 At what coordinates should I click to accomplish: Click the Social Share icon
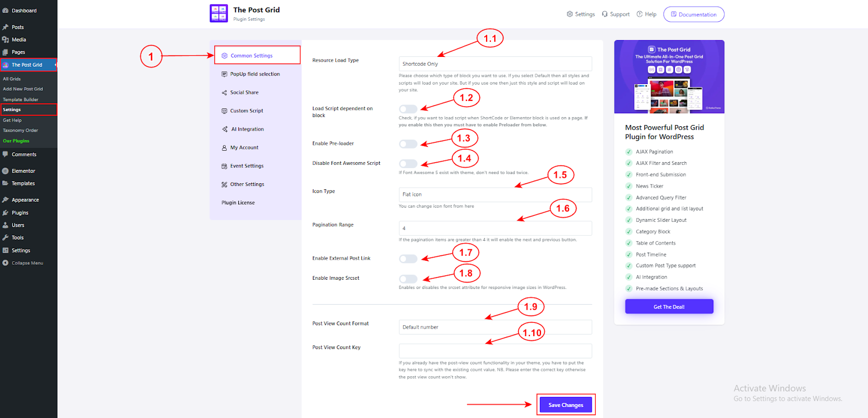224,93
